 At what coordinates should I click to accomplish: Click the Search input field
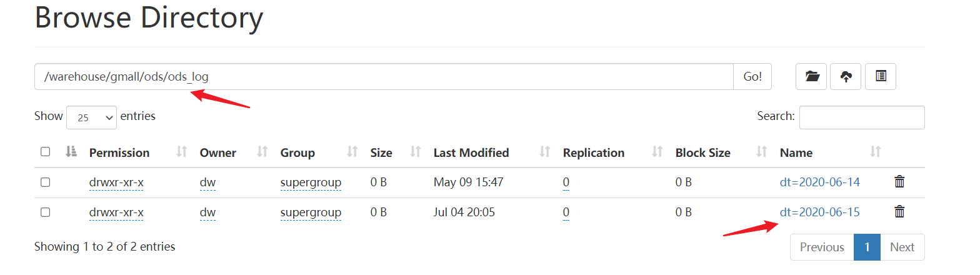click(862, 117)
